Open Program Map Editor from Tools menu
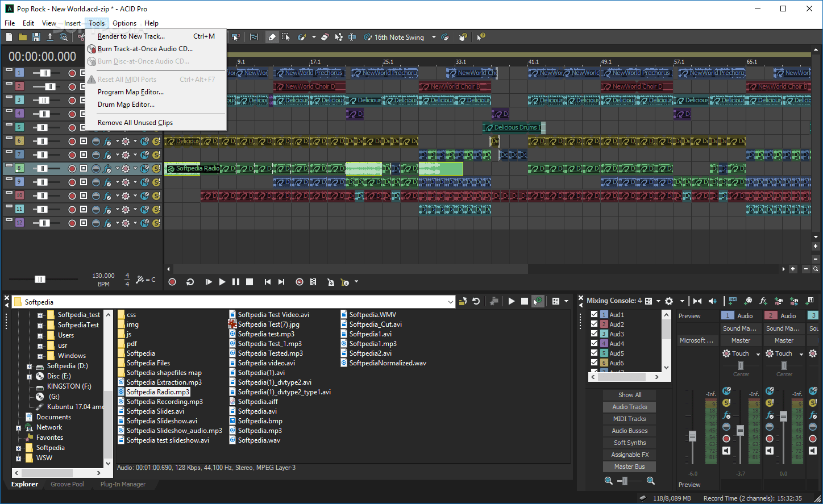 131,92
